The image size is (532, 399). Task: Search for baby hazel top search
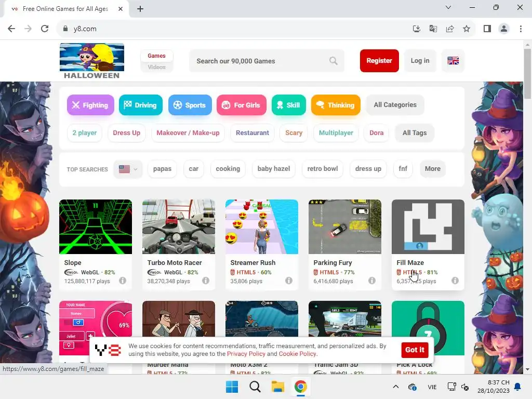[x=273, y=169]
